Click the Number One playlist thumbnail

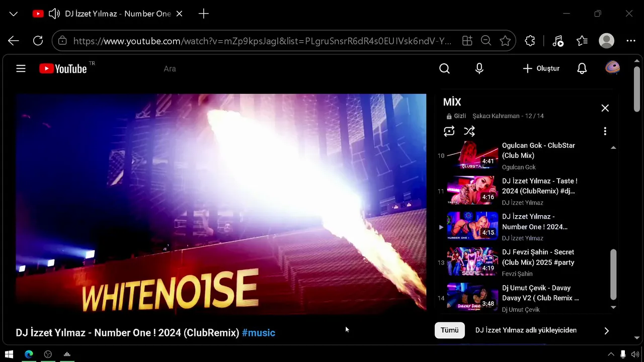[x=472, y=226]
